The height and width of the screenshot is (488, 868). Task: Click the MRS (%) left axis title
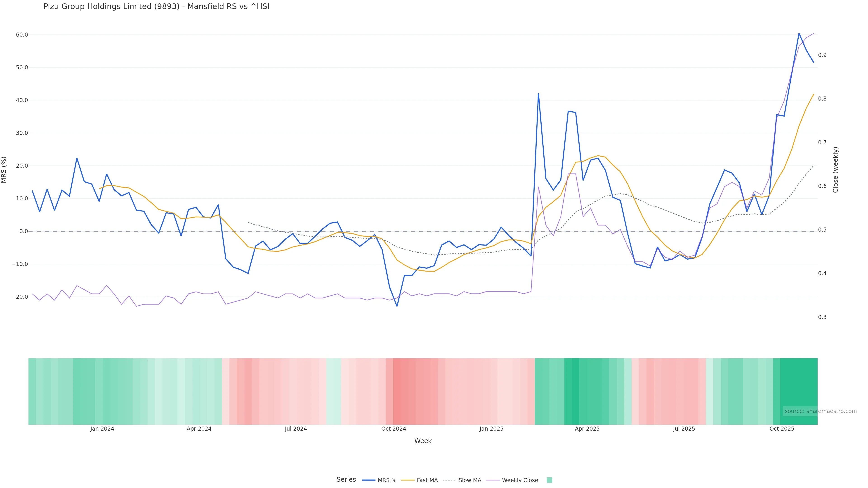[4, 170]
